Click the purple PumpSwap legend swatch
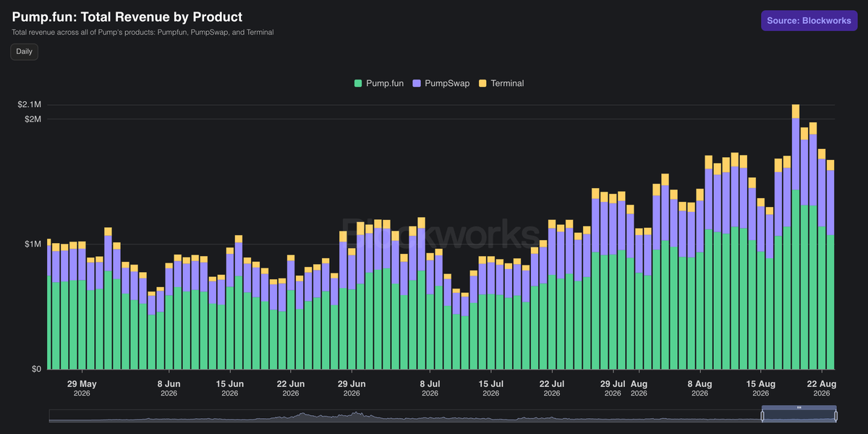Image resolution: width=868 pixels, height=434 pixels. coord(417,83)
